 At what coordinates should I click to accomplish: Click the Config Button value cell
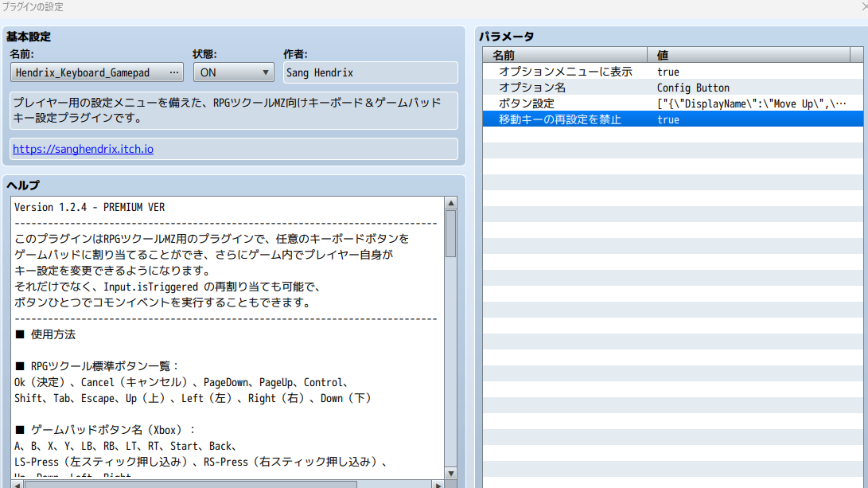click(x=693, y=88)
